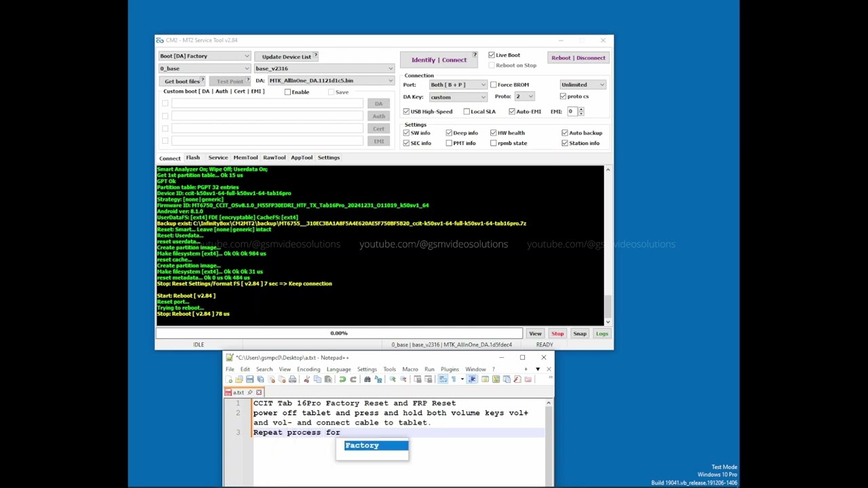Zoom out using the Notepad++ toolbar
Viewport: 868px width, 488px height.
click(403, 379)
